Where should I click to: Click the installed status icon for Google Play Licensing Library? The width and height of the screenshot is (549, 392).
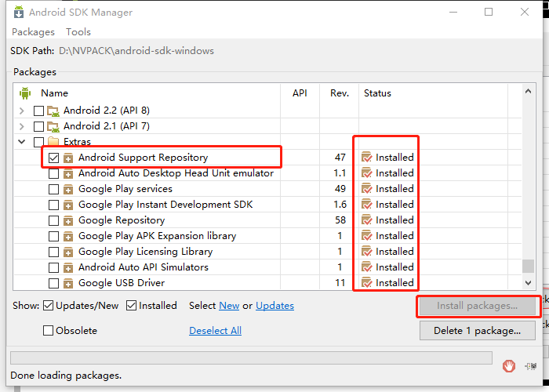(x=366, y=252)
